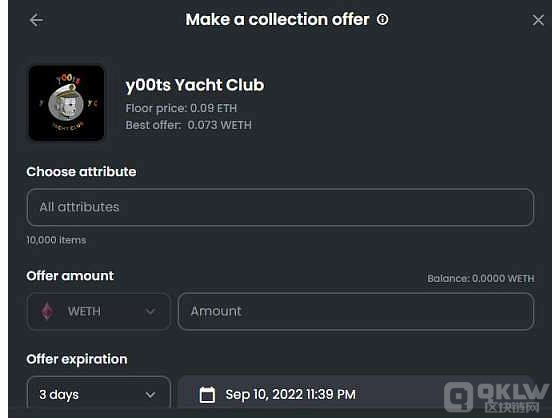Click the Balance: 0.0000 WETH text
The width and height of the screenshot is (553, 418).
pos(481,279)
